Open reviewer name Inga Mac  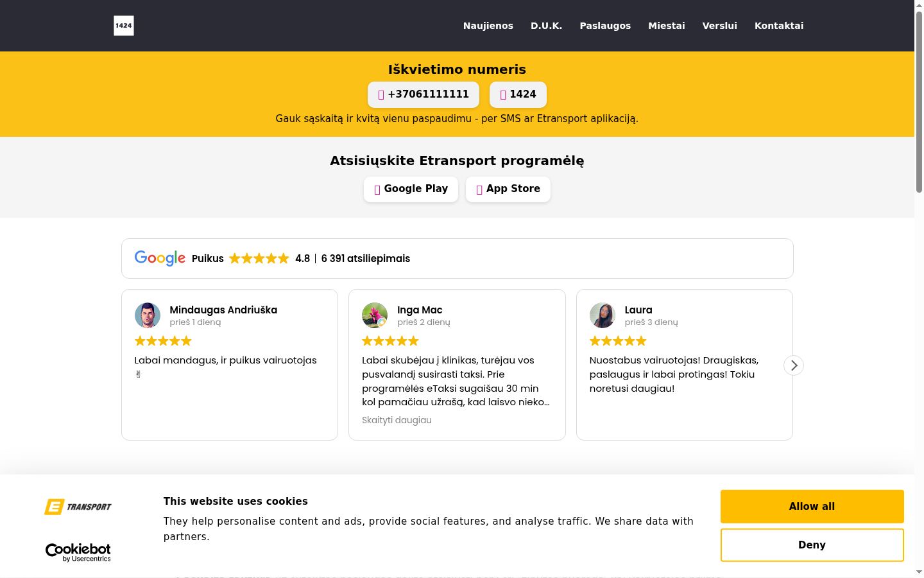coord(420,310)
